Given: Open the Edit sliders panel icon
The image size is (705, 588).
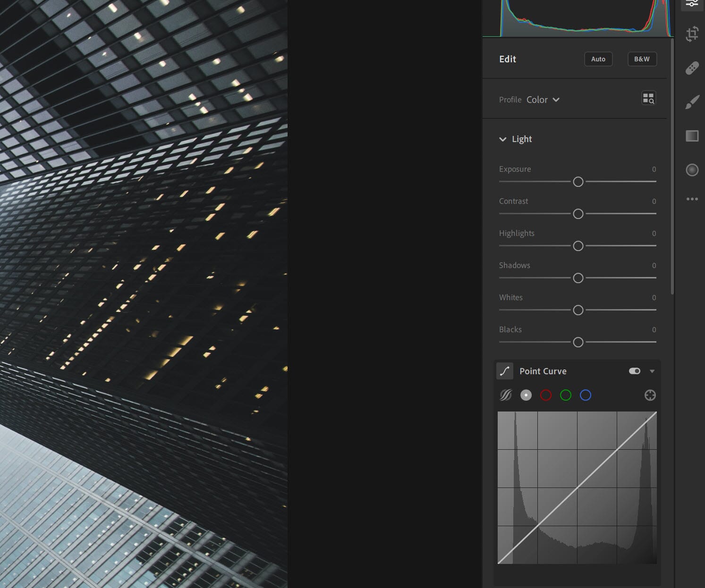Looking at the screenshot, I should (692, 4).
